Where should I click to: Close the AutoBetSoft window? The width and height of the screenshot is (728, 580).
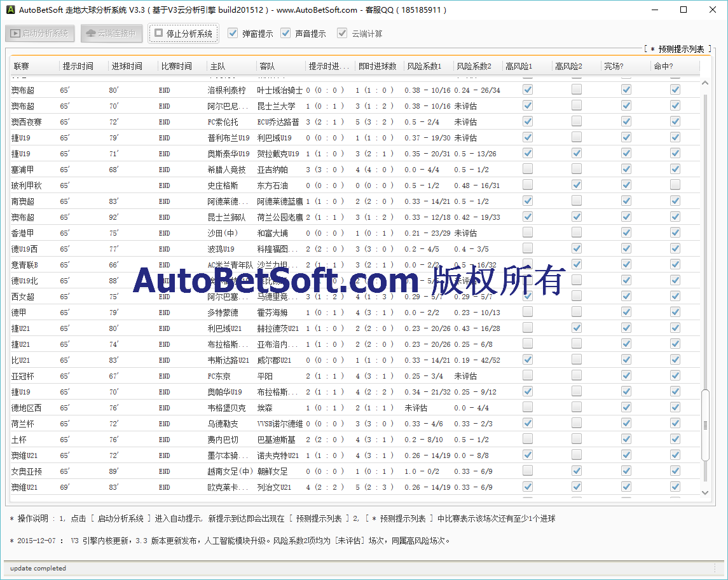[x=713, y=10]
